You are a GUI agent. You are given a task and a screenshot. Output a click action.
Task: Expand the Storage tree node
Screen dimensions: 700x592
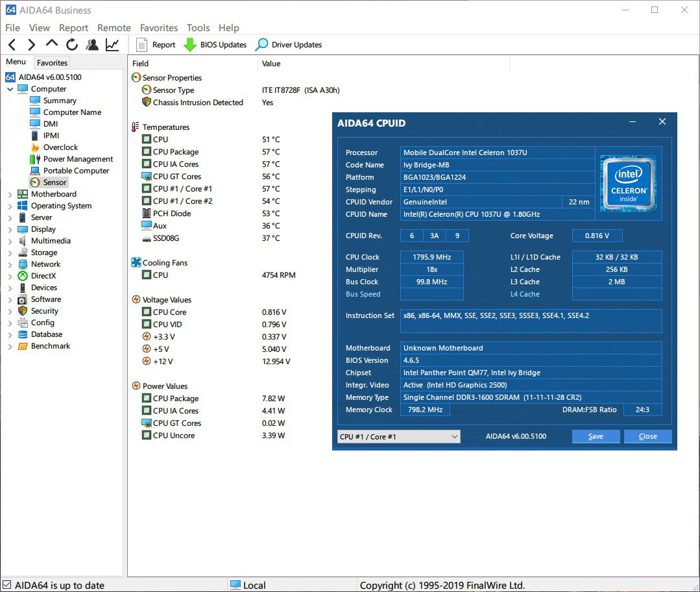pyautogui.click(x=10, y=253)
